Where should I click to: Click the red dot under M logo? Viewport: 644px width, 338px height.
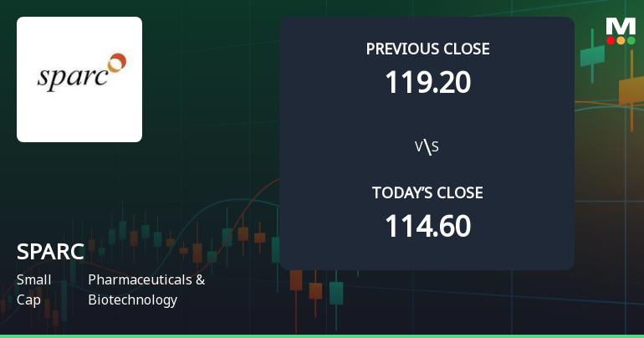pos(611,40)
